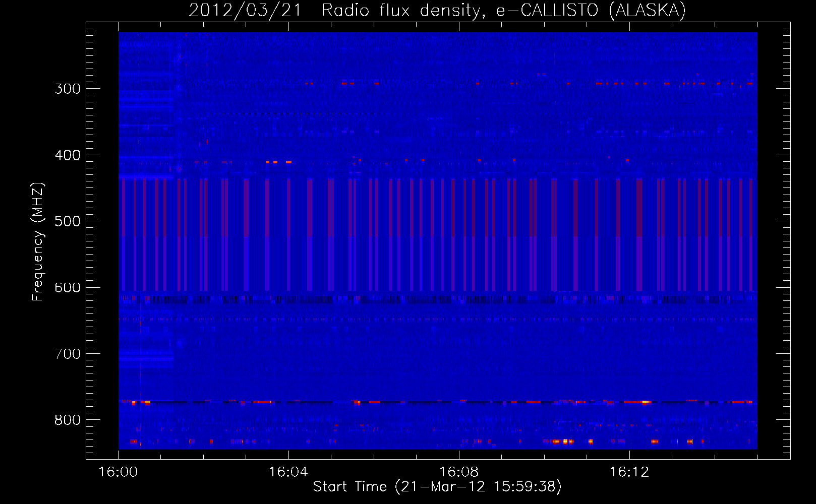The width and height of the screenshot is (816, 504).
Task: Click the 700 frequency tick label
Action: pyautogui.click(x=68, y=354)
